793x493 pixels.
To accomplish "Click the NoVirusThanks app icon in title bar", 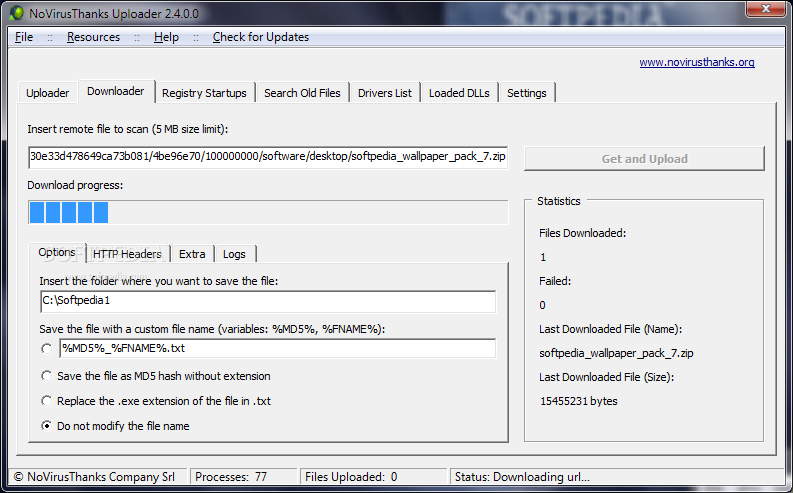I will point(16,13).
